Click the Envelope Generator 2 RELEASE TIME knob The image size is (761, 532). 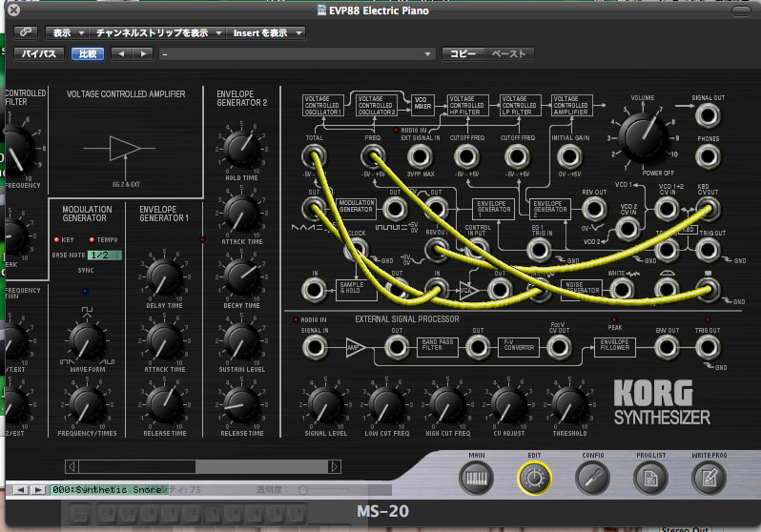(x=241, y=404)
